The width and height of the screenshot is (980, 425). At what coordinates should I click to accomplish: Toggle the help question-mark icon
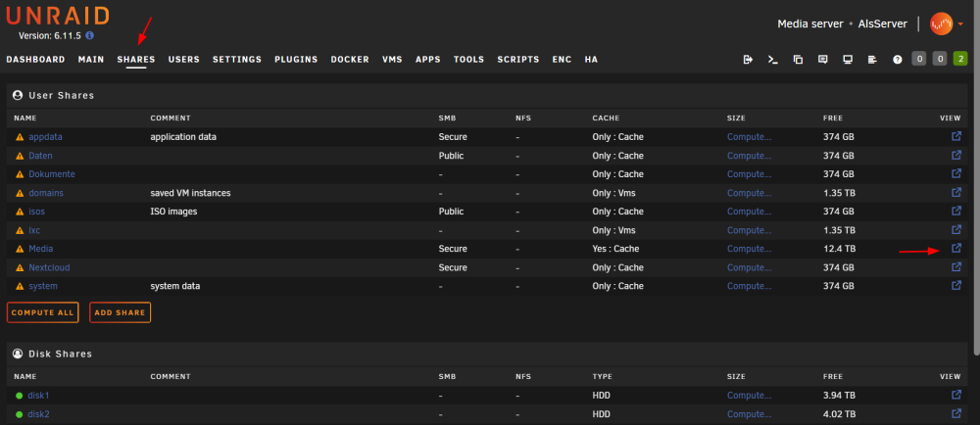[898, 60]
